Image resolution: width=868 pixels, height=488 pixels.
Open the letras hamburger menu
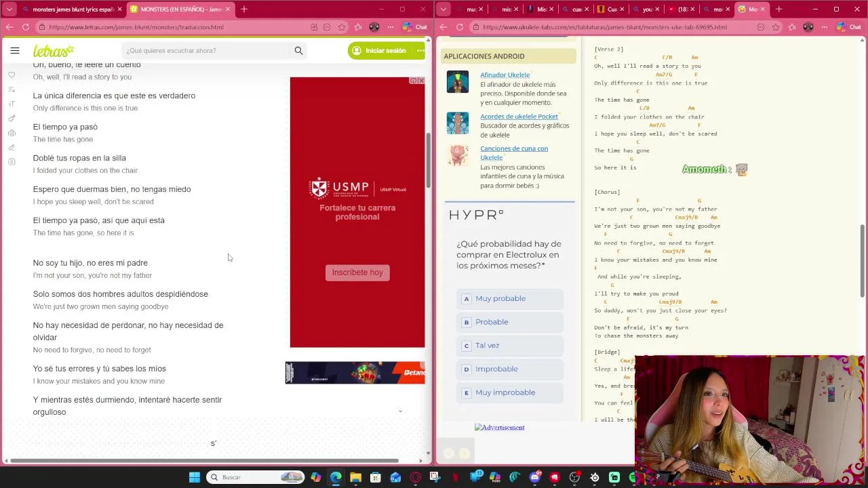coord(15,51)
